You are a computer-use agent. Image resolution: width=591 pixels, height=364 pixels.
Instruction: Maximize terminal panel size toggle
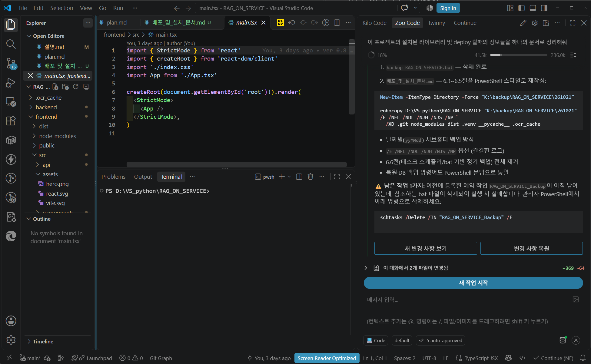pos(337,177)
